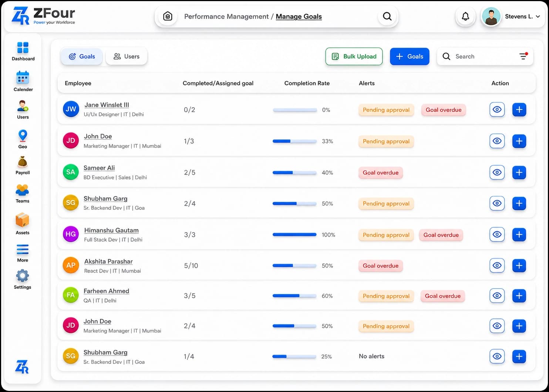The height and width of the screenshot is (392, 549).
Task: Click the No alerts text
Action: tap(371, 356)
